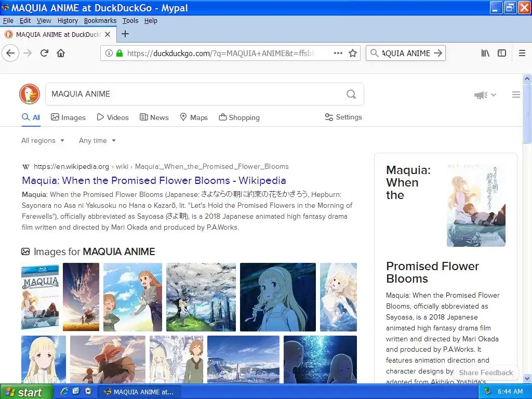Go back to the previous page

tap(10, 54)
